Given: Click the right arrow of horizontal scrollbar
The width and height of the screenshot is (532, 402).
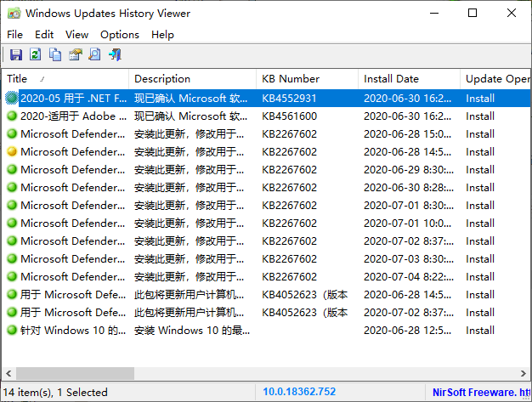Looking at the screenshot, I should 524,373.
